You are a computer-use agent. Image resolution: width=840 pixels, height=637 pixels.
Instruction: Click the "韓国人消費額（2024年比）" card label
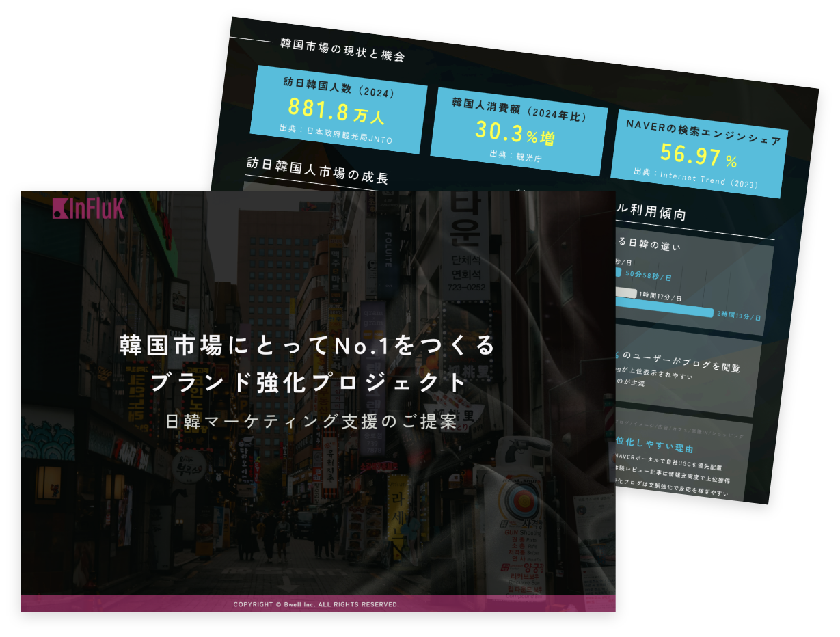click(x=519, y=110)
